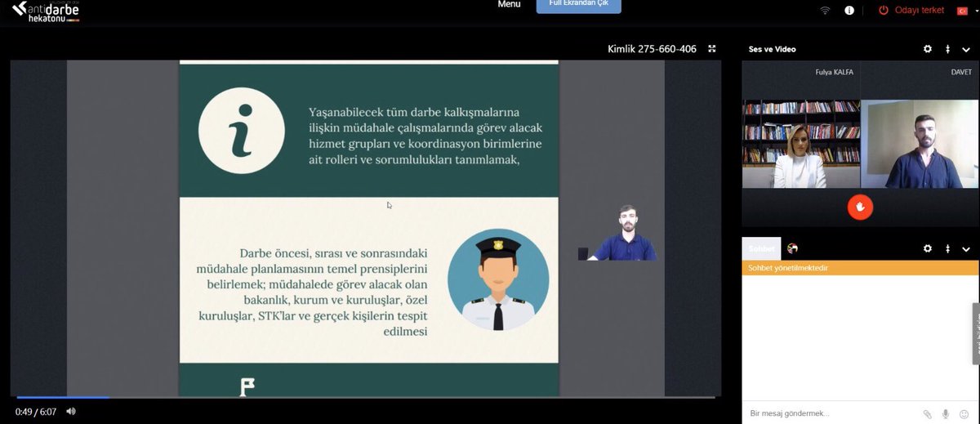This screenshot has width=980, height=424.
Task: Click the Bir mesaj göndermek input field
Action: [x=829, y=413]
